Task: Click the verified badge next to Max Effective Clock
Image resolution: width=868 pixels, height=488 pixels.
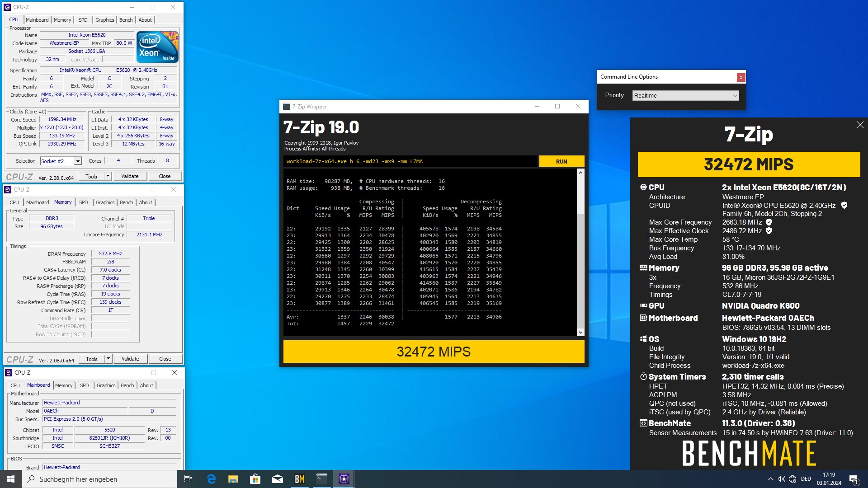Action: pyautogui.click(x=769, y=231)
